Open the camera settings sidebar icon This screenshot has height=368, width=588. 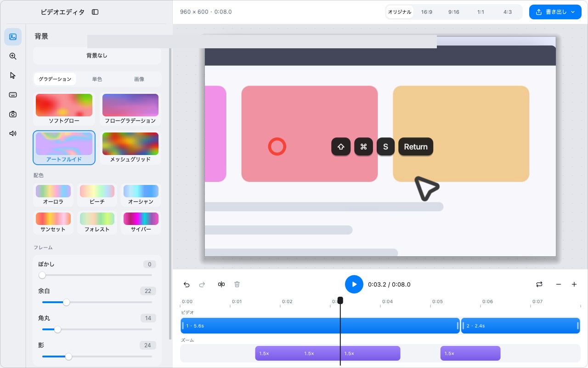13,114
